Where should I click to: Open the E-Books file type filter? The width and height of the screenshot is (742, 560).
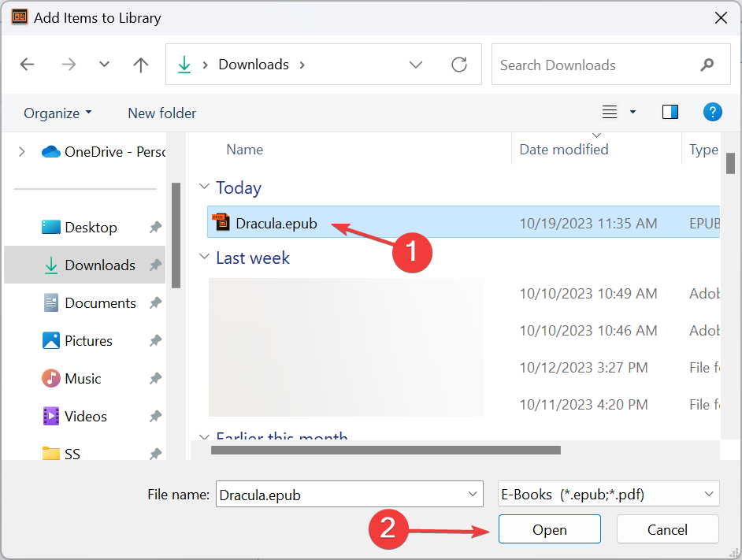pos(609,494)
